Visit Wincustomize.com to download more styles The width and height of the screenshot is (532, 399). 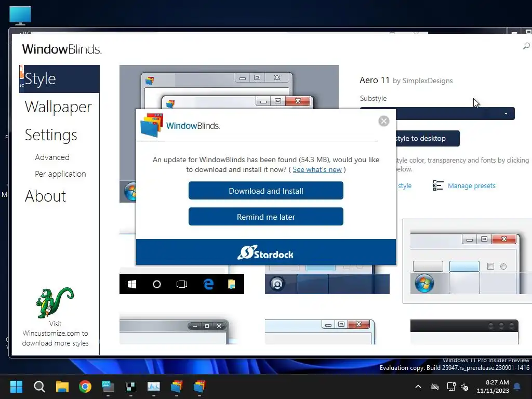[55, 333]
